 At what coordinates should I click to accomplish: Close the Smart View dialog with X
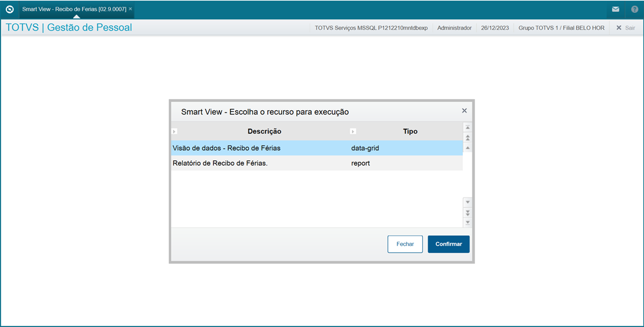[x=464, y=111]
